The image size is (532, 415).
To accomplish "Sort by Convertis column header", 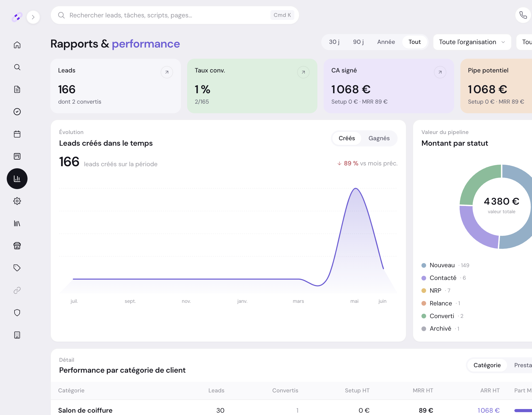I will pos(285,391).
